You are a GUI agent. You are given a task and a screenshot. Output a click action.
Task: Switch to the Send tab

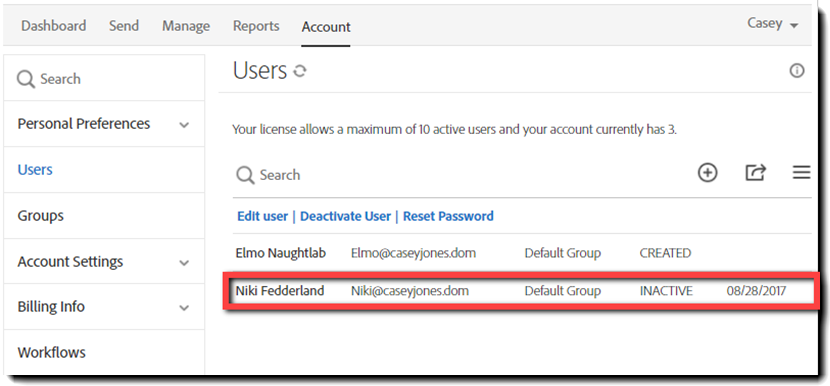124,26
